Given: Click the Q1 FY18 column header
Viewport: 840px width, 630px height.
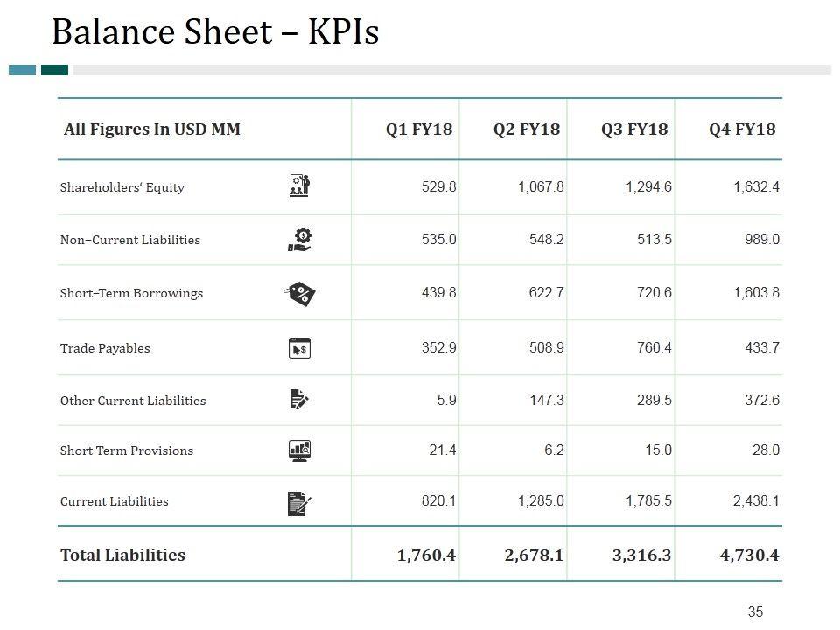Looking at the screenshot, I should [419, 129].
